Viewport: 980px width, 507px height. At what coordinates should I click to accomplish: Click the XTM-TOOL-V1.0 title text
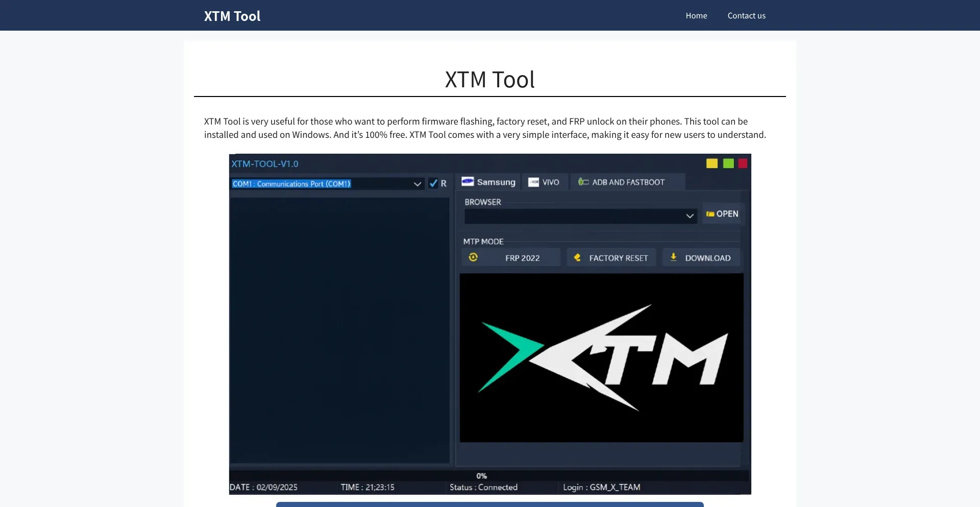point(265,164)
